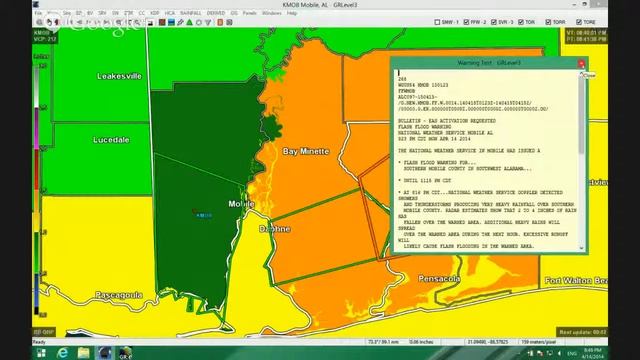
Task: Select the KDP product menu
Action: (155, 13)
